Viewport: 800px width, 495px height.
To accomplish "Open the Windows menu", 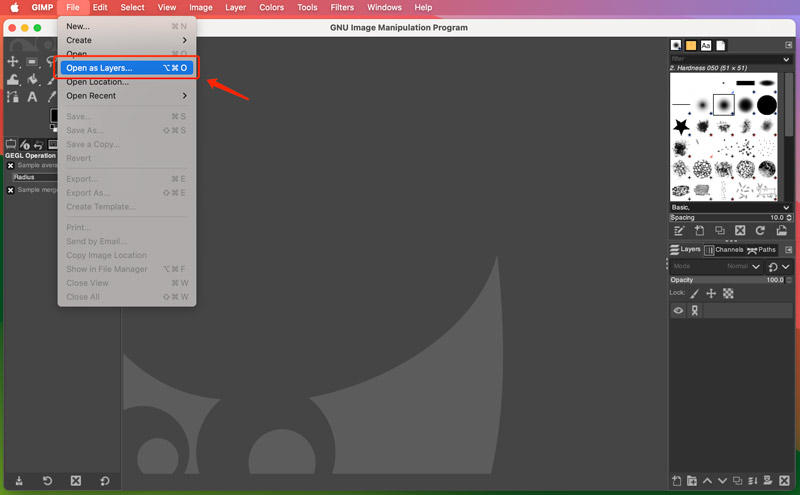I will (384, 7).
